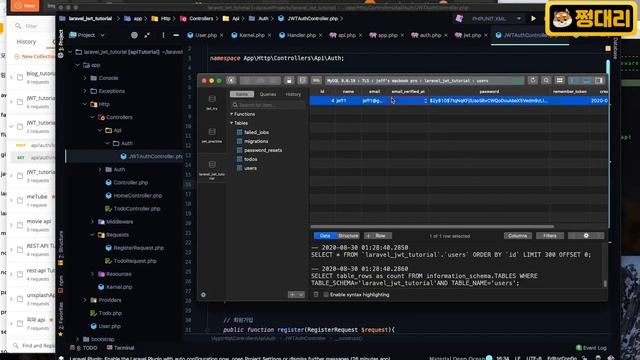Click the Run play icon near PHPUNIT.XML
Viewport: 640px width, 360px height.
(x=533, y=18)
